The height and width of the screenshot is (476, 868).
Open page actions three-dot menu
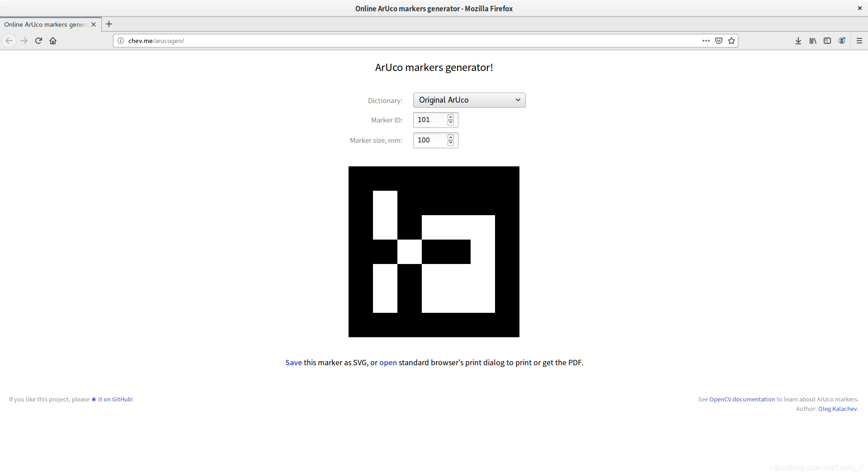pyautogui.click(x=706, y=41)
